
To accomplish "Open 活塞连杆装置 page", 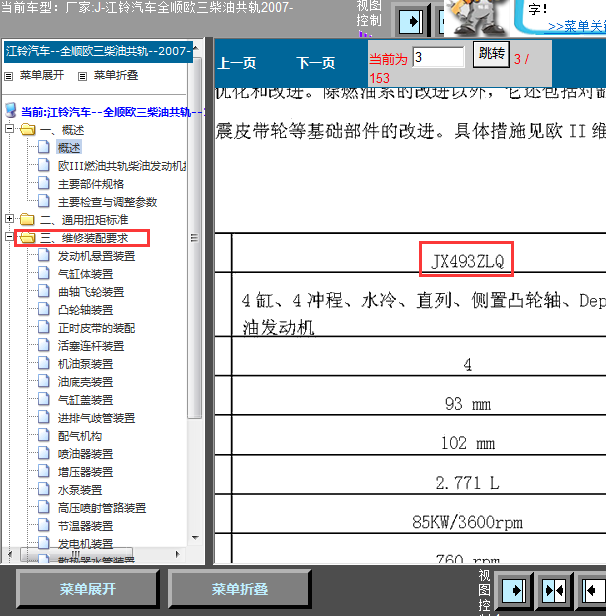I will 91,346.
